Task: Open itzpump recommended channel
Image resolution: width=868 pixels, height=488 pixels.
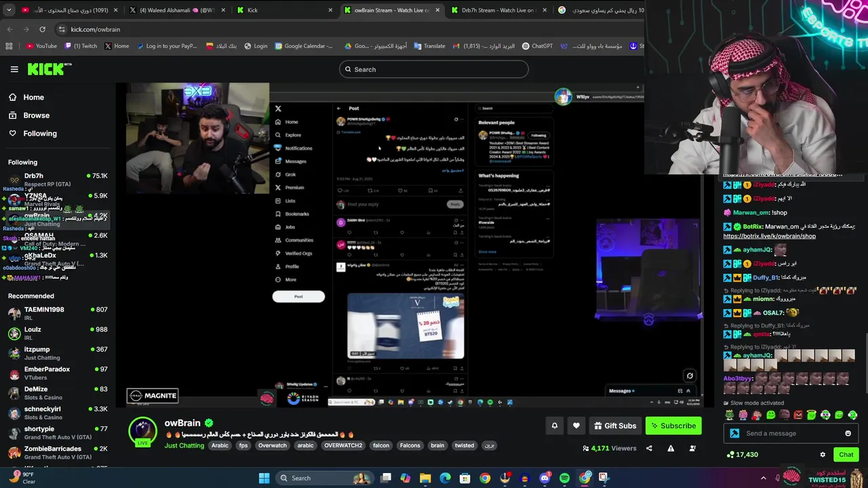Action: click(x=58, y=353)
